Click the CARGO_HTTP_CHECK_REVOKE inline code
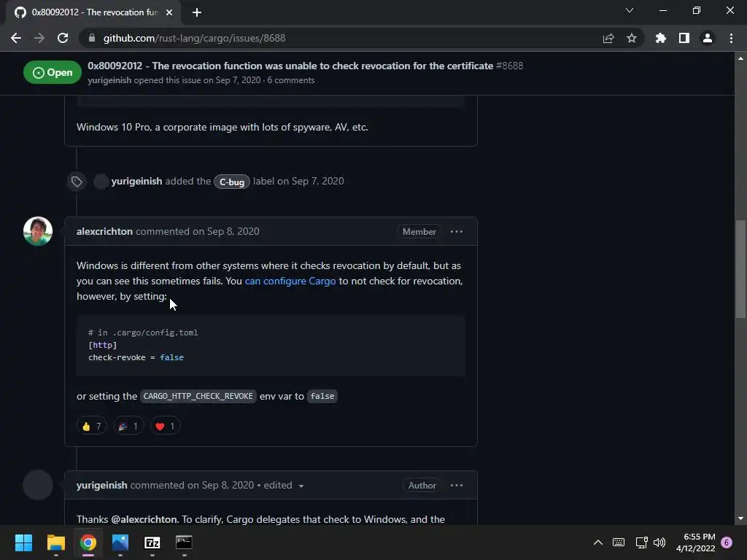Image resolution: width=747 pixels, height=560 pixels. [198, 396]
